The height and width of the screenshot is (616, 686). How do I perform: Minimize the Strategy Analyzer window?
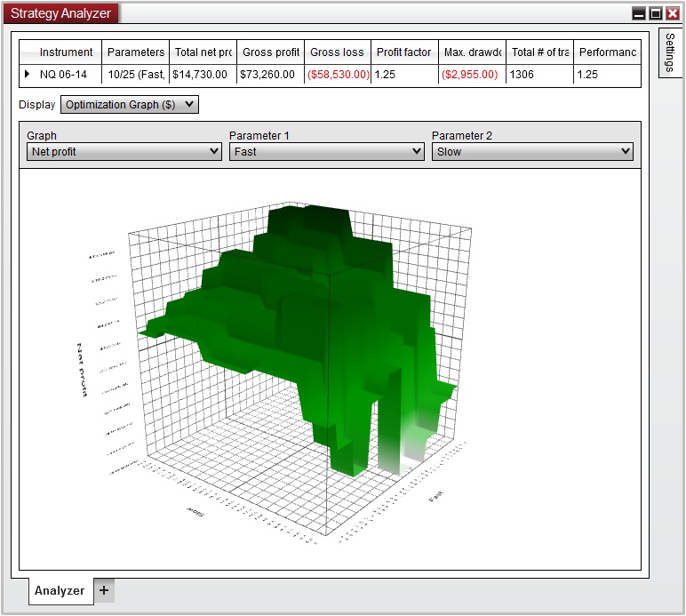[x=639, y=13]
